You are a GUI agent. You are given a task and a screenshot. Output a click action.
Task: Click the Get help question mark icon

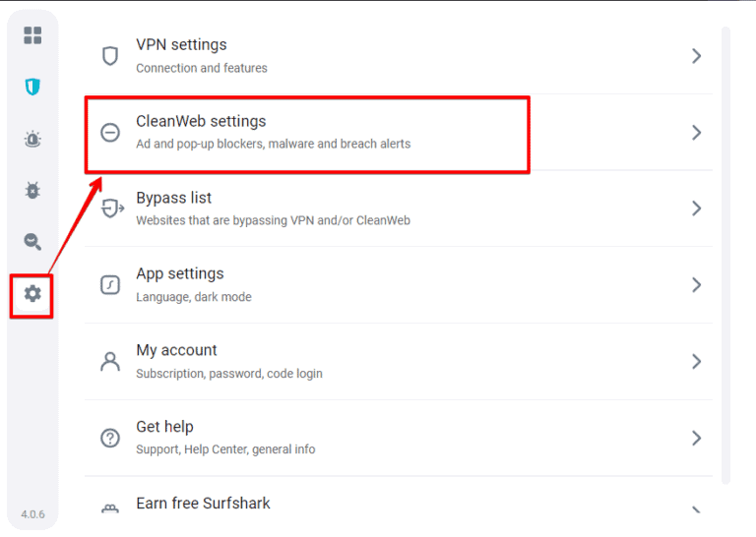pos(110,438)
